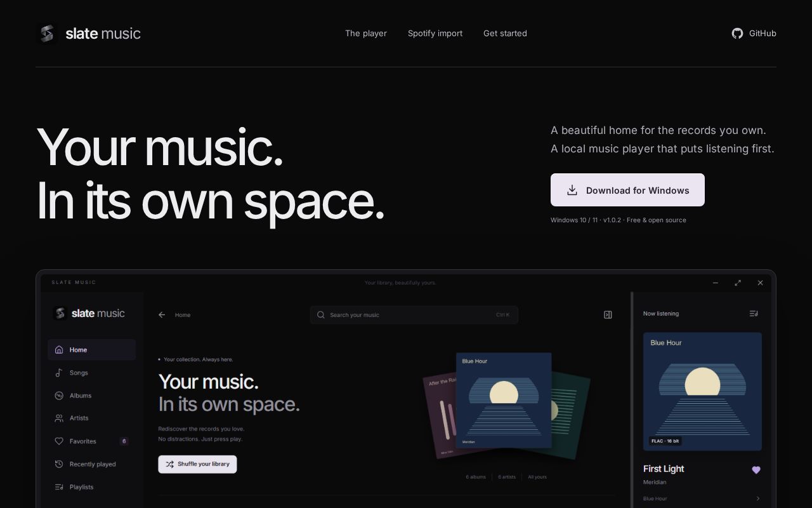Open The player nav item

click(366, 33)
